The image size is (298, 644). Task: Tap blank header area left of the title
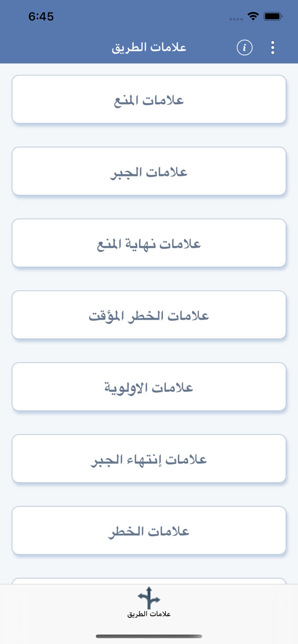[x=52, y=47]
